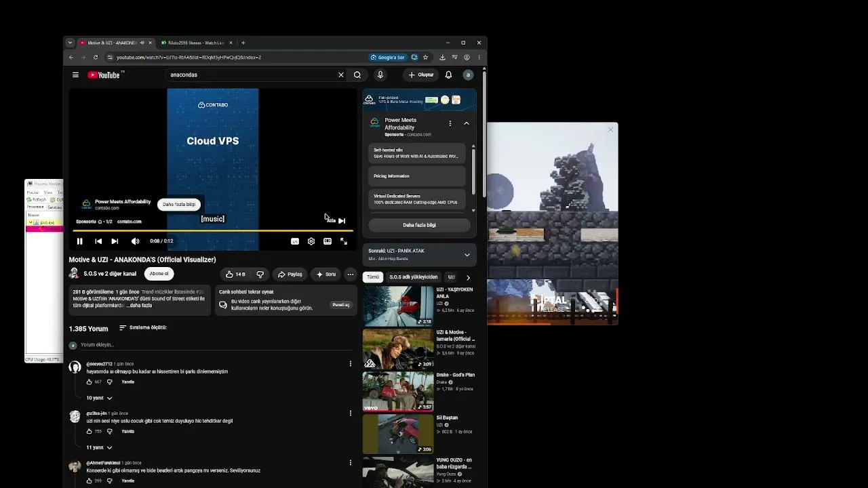Reload the YouTube page
868x488 pixels.
pyautogui.click(x=96, y=58)
